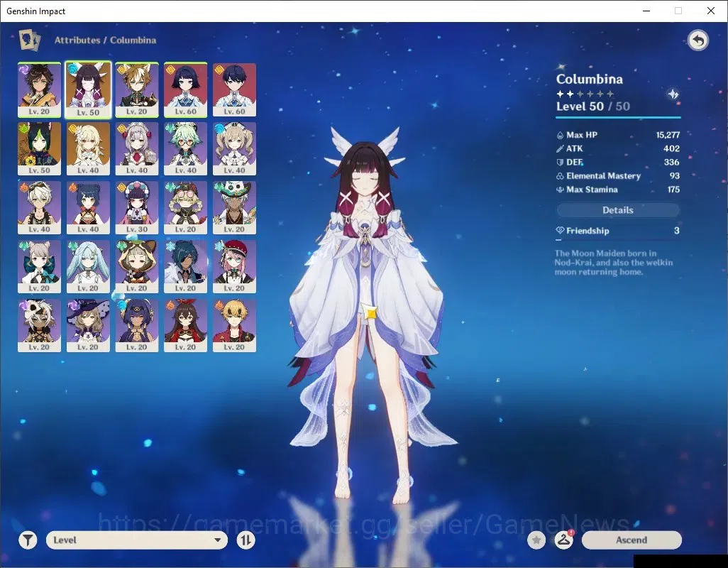Image resolution: width=728 pixels, height=568 pixels.
Task: Select the Anemo character wearing a cowboy hat
Action: pyautogui.click(x=234, y=207)
